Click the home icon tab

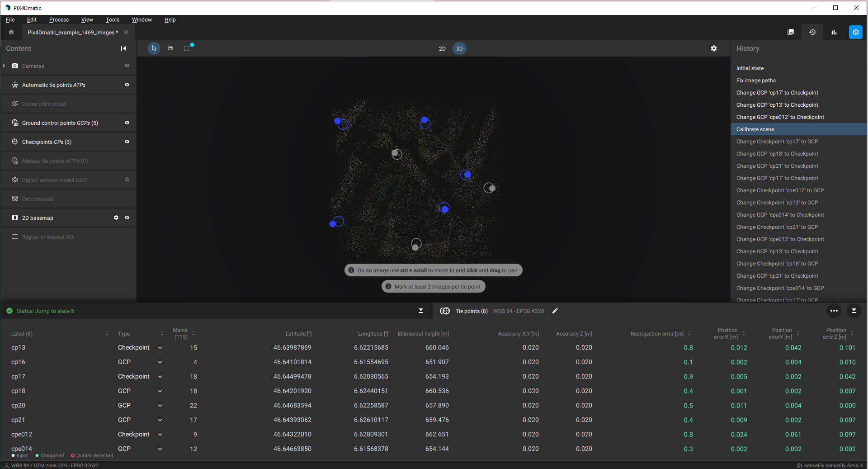[x=11, y=32]
